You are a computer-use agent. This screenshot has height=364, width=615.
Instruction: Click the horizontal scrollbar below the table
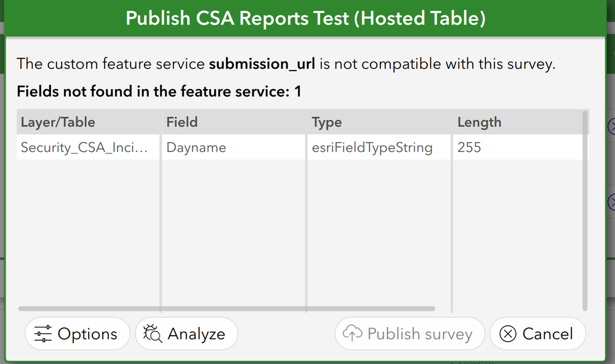click(x=227, y=309)
